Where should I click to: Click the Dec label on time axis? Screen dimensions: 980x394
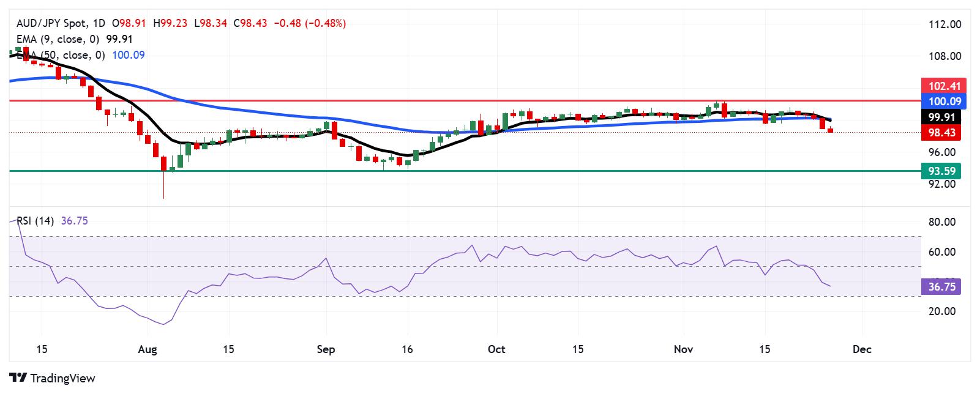pos(861,349)
